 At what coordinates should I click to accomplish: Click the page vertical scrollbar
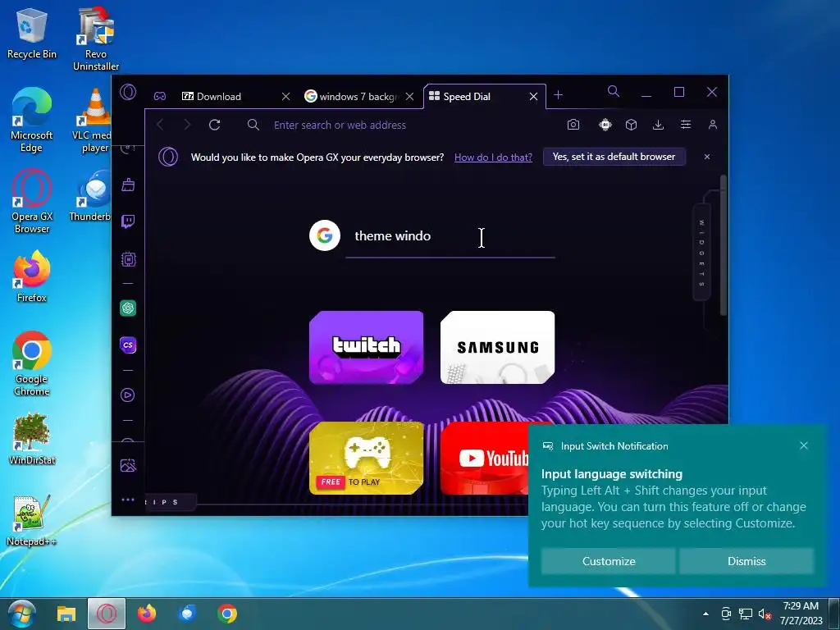[724, 244]
